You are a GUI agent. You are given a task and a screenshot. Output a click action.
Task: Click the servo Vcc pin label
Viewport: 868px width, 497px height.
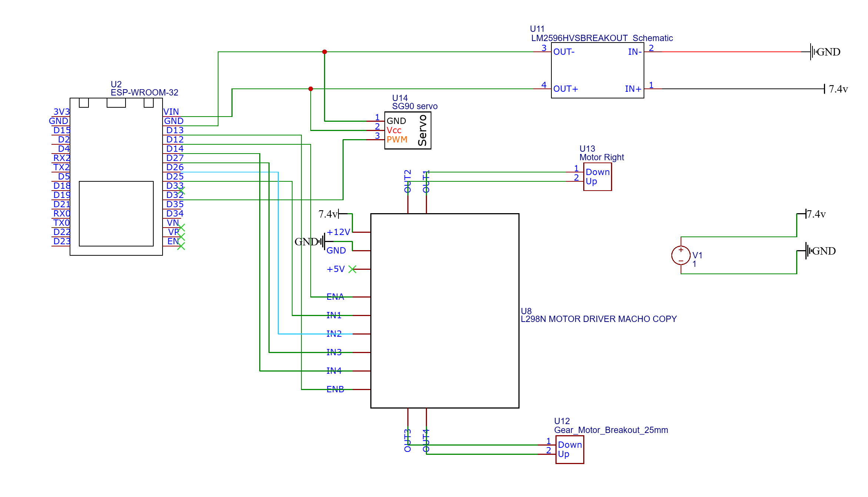[x=394, y=130]
